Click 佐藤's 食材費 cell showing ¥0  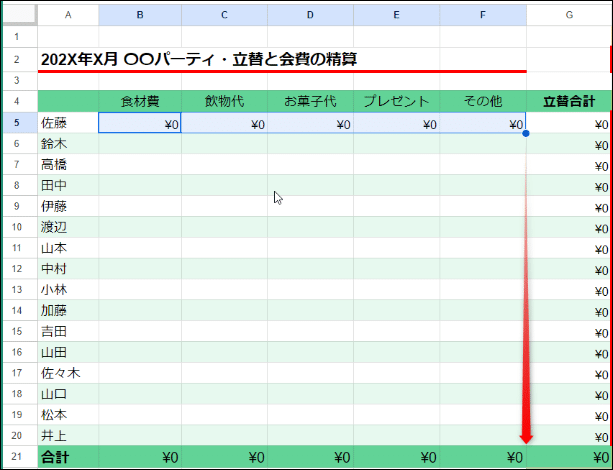tap(140, 122)
